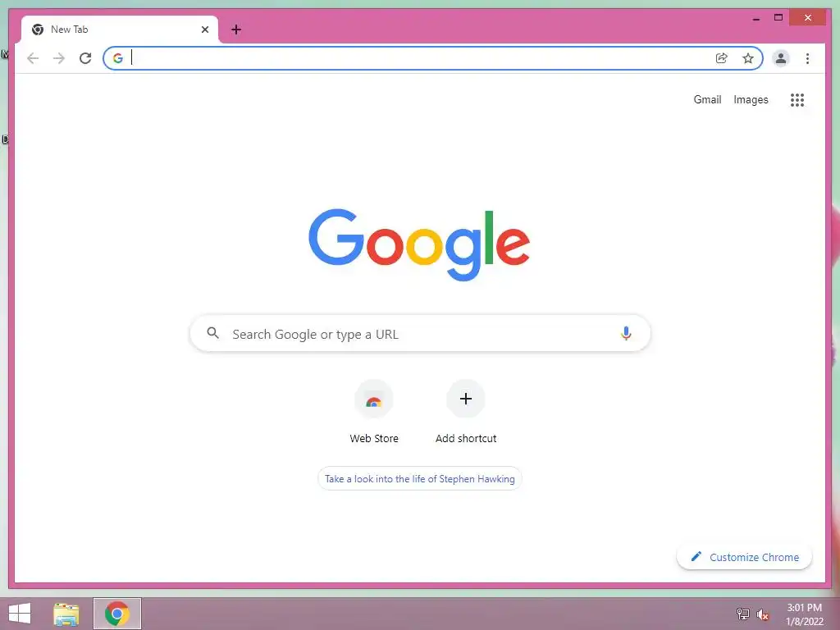The width and height of the screenshot is (840, 630).
Task: Start voice search with the microphone icon
Action: [626, 333]
